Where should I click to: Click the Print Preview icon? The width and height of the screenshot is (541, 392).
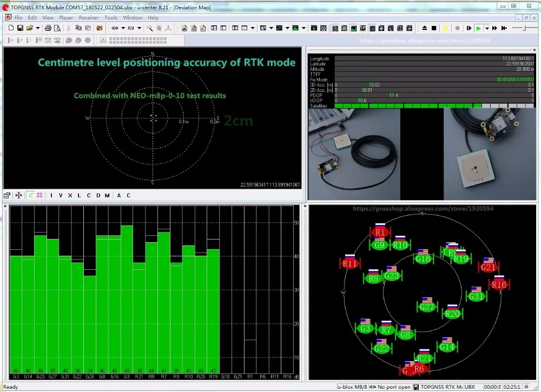[57, 28]
